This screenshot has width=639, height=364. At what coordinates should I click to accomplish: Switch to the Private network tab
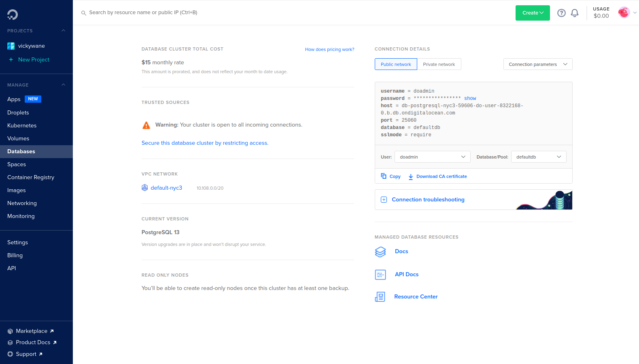(x=439, y=64)
